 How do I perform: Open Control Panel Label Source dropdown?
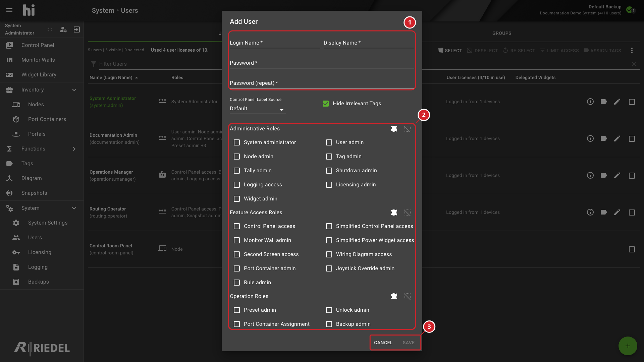tap(258, 109)
